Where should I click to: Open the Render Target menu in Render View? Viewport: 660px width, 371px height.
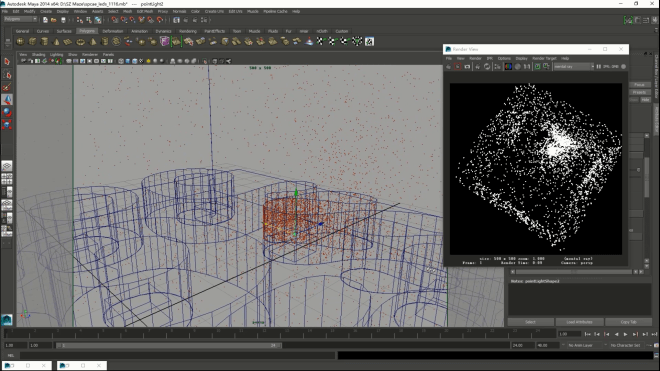(x=544, y=59)
